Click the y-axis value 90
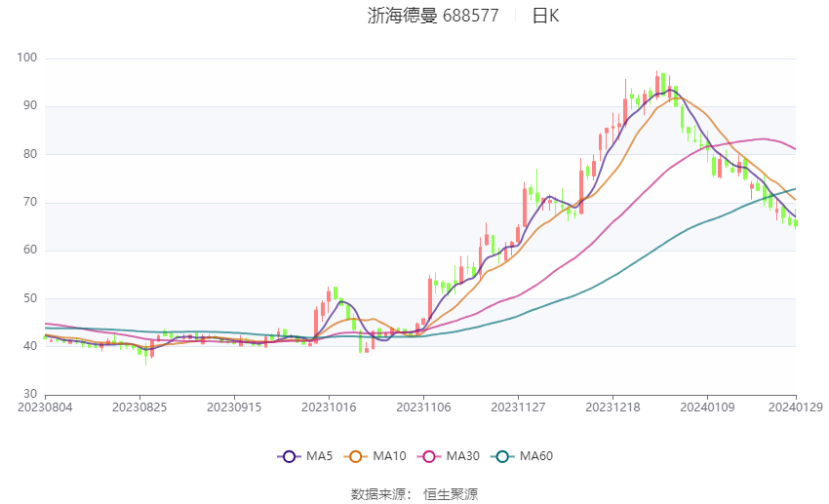 point(30,105)
